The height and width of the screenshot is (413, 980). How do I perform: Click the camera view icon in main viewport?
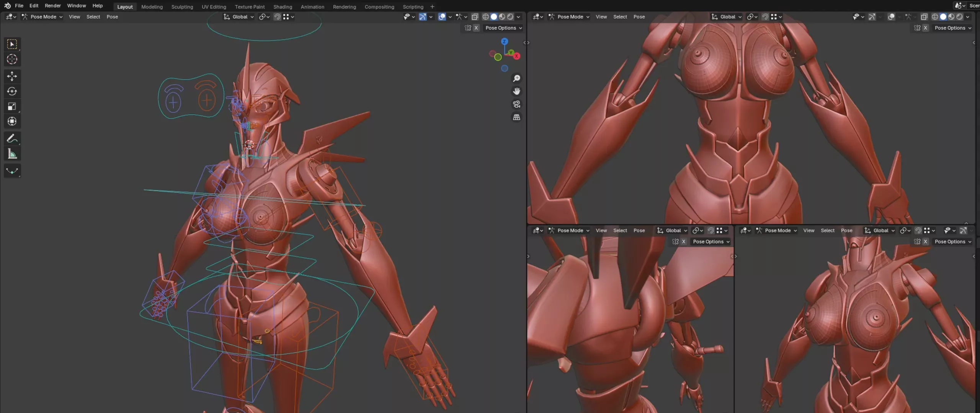tap(516, 104)
